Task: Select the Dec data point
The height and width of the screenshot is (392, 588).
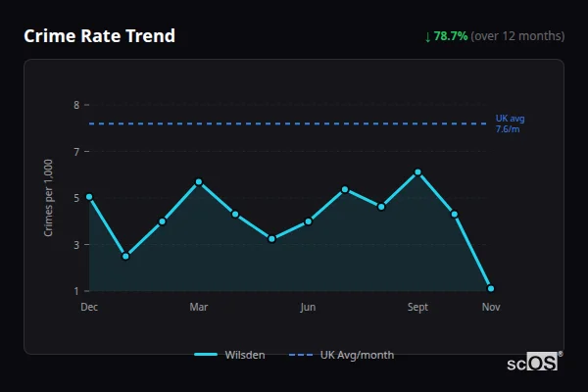Action: [x=89, y=197]
